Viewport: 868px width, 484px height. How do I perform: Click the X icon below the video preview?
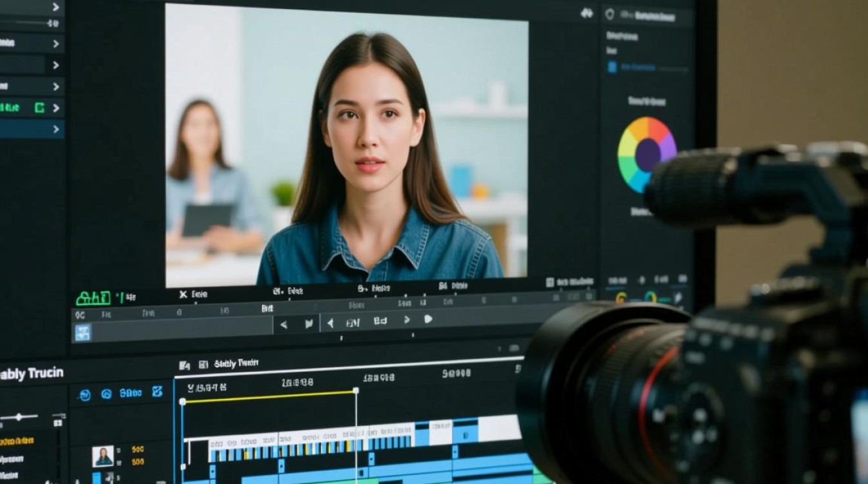pos(183,294)
